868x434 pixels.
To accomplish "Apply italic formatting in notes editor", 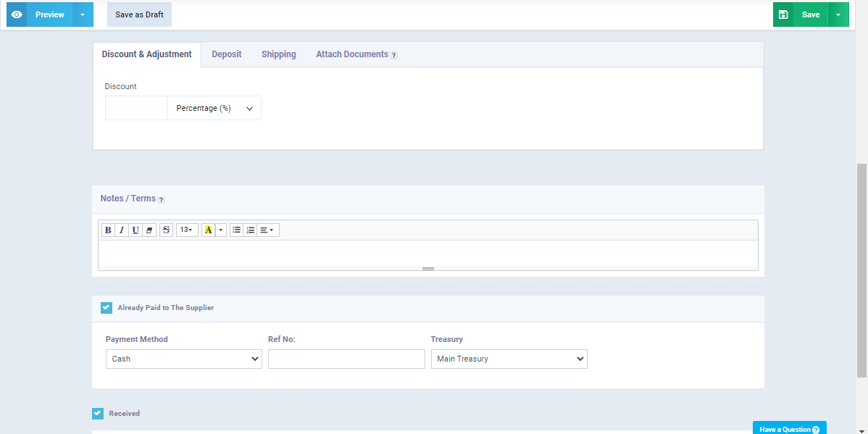I will click(122, 230).
